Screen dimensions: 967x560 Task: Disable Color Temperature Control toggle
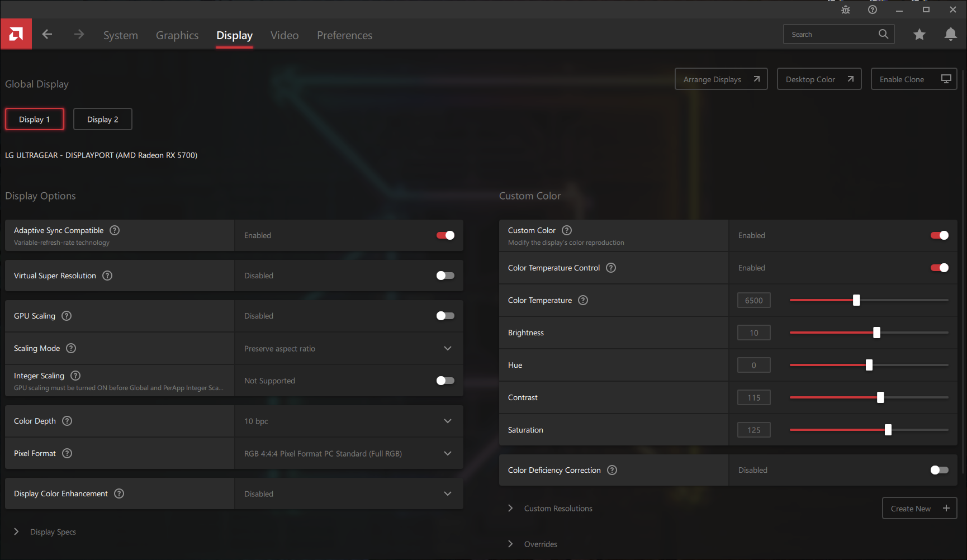click(940, 268)
